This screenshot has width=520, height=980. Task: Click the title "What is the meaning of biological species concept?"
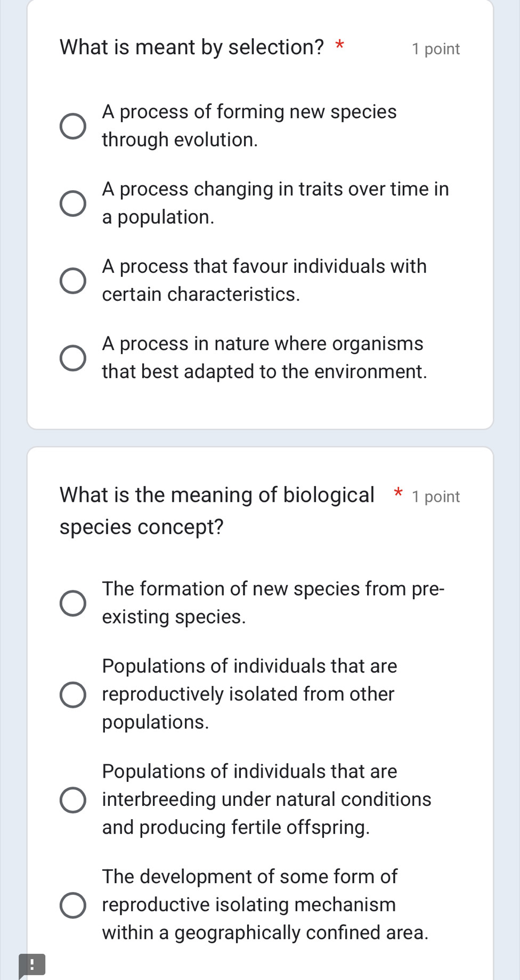pos(213,510)
